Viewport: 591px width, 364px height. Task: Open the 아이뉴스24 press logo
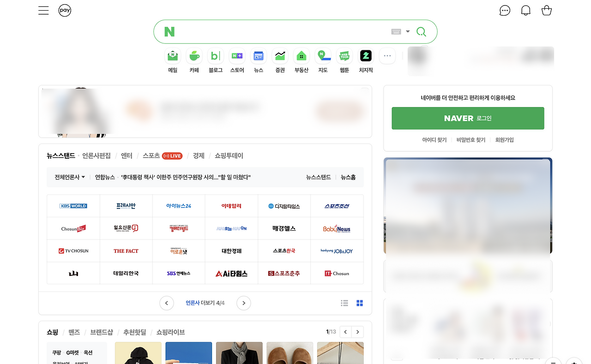pos(179,206)
